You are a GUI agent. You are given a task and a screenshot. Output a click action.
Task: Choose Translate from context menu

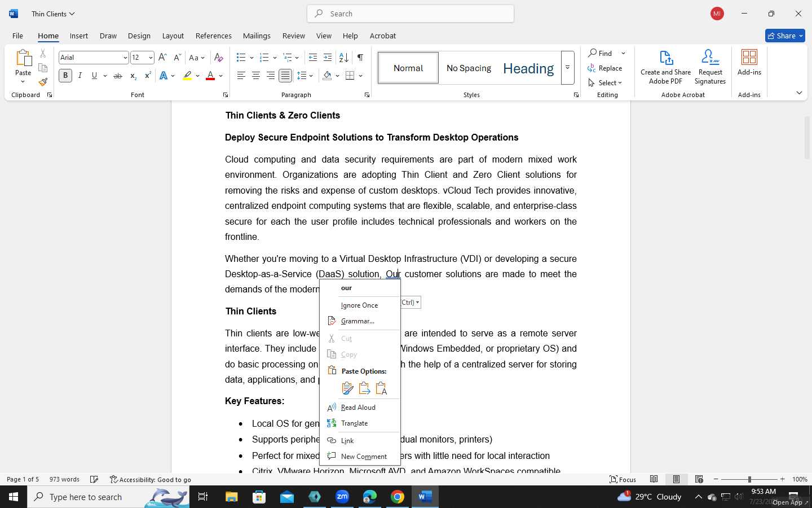(x=360, y=423)
